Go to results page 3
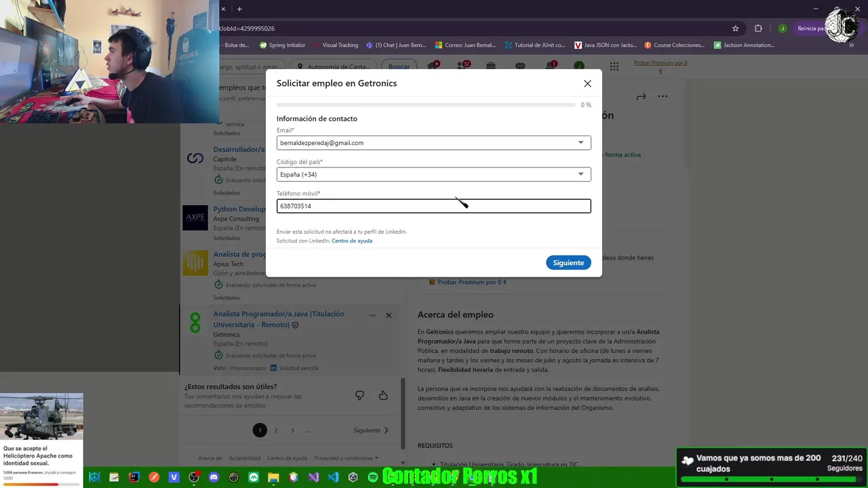The height and width of the screenshot is (488, 868). [x=292, y=430]
